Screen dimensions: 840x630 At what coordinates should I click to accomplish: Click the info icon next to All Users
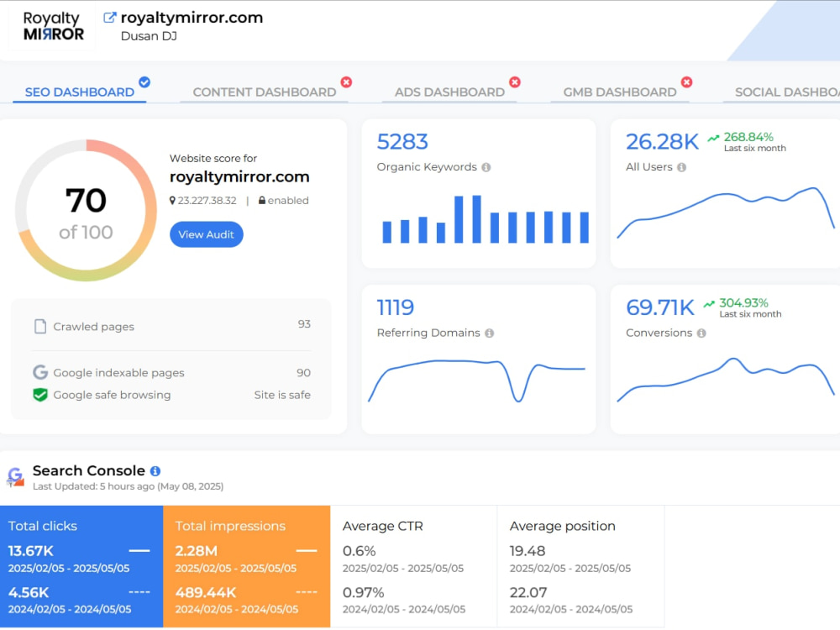tap(681, 167)
